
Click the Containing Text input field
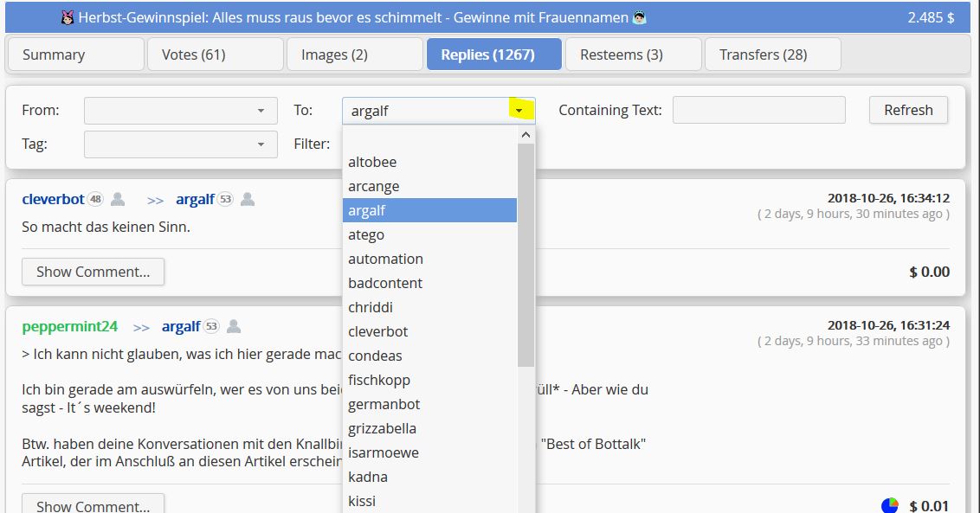pyautogui.click(x=758, y=110)
